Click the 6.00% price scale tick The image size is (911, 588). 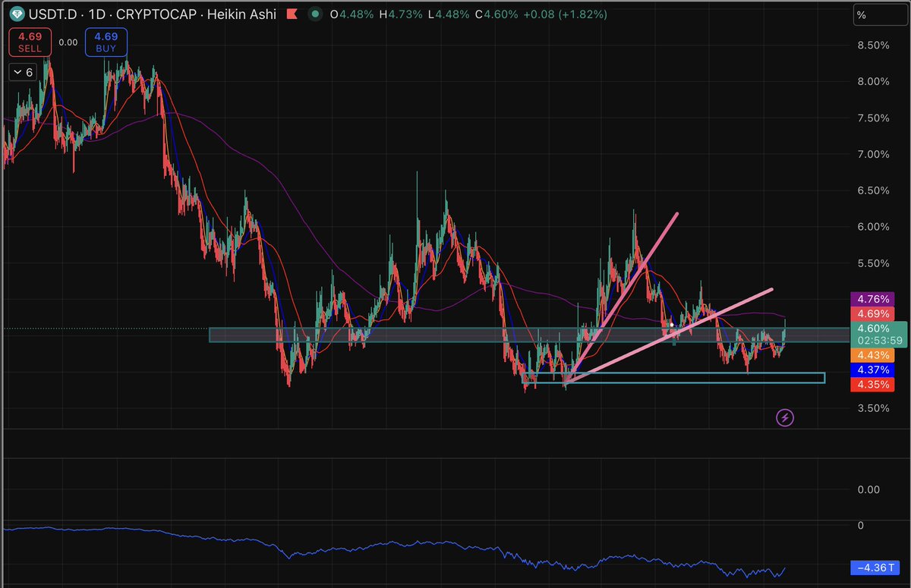click(x=873, y=227)
